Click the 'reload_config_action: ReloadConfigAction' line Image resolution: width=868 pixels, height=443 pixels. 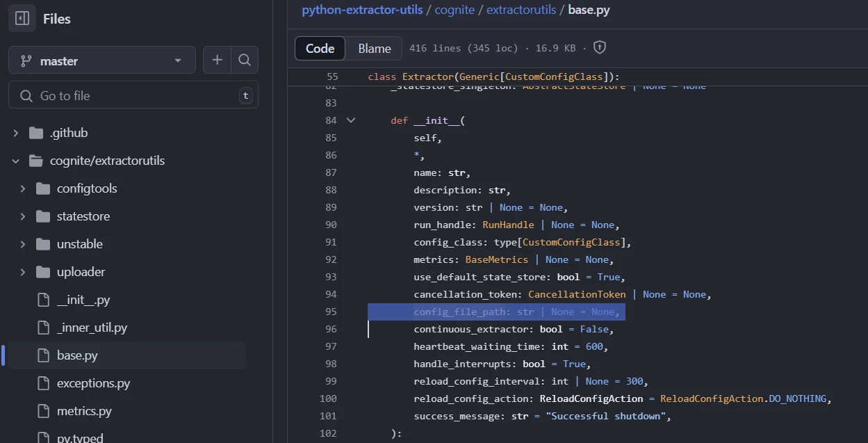coord(623,398)
